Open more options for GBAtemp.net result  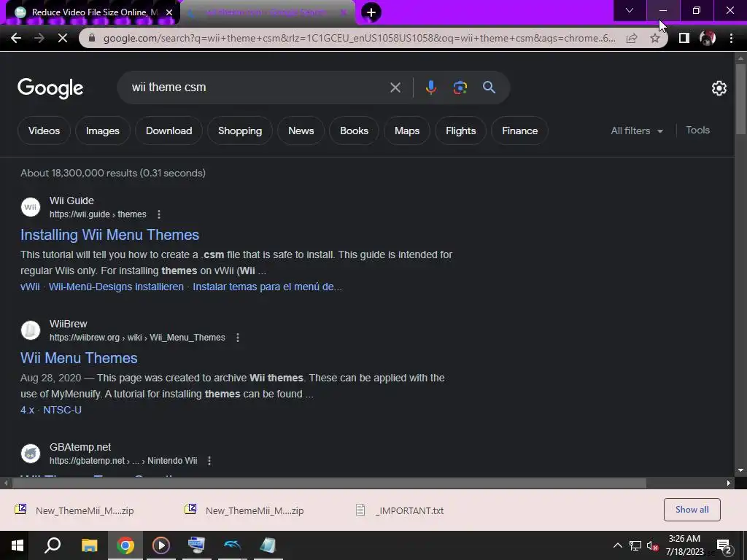[x=209, y=461]
